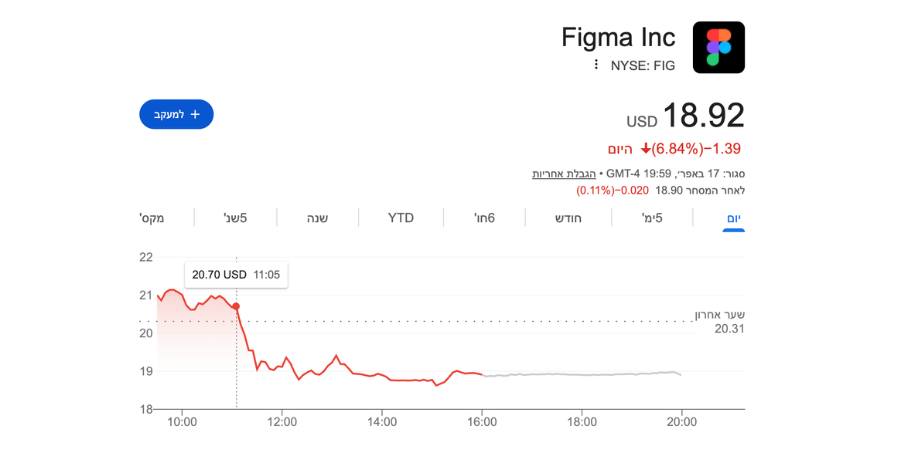This screenshot has height=450, width=900.
Task: Click the gray after-hours segment of the chart
Action: coord(580,374)
